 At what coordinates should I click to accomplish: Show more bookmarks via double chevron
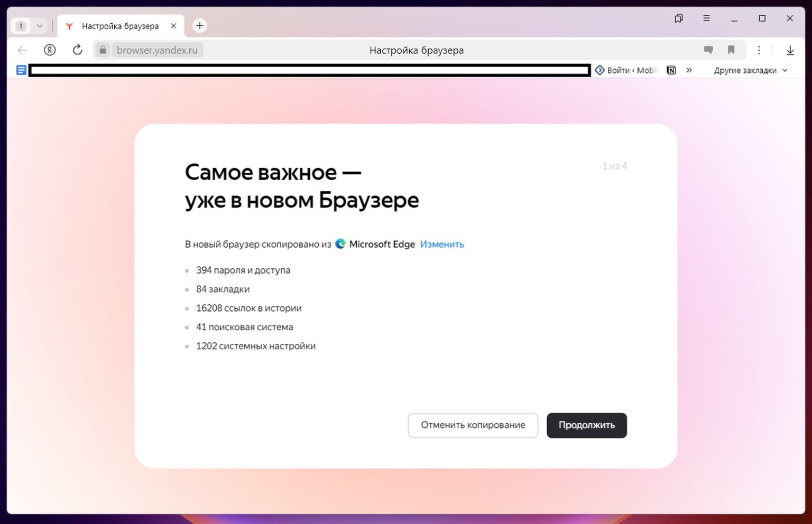point(689,70)
